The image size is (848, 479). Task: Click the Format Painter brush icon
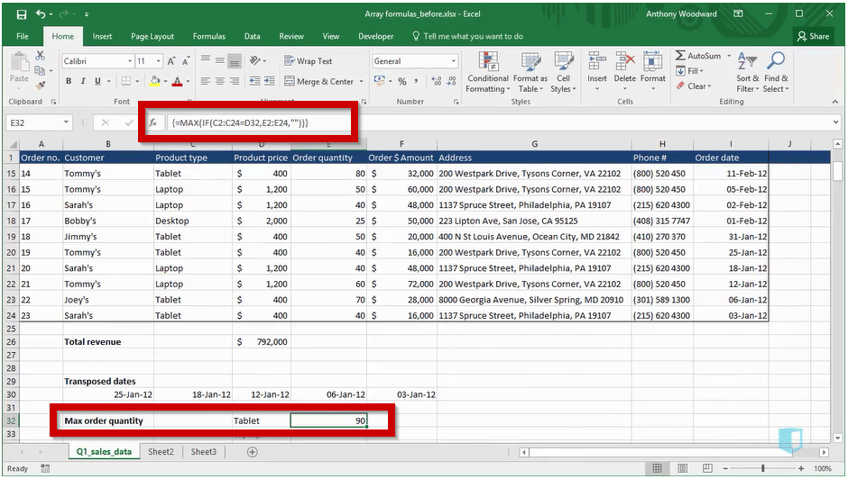pos(40,85)
